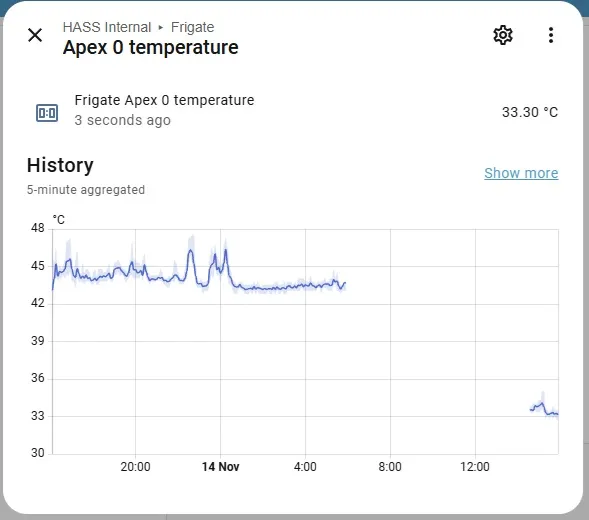The height and width of the screenshot is (520, 589).
Task: Open Show more history link
Action: tap(521, 173)
